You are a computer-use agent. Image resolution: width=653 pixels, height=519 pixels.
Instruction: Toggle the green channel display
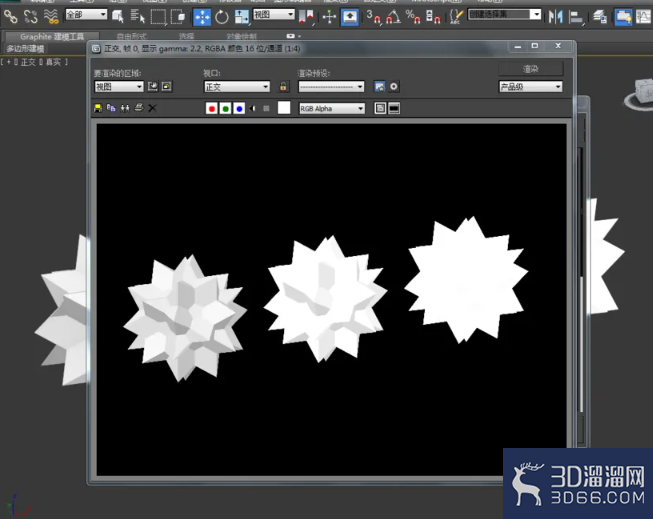pyautogui.click(x=225, y=109)
